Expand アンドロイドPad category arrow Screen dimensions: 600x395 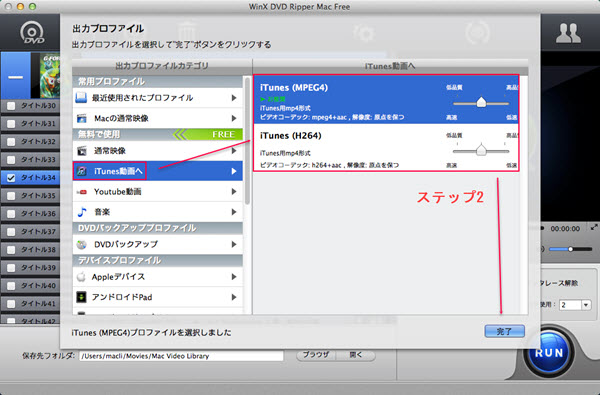(234, 297)
